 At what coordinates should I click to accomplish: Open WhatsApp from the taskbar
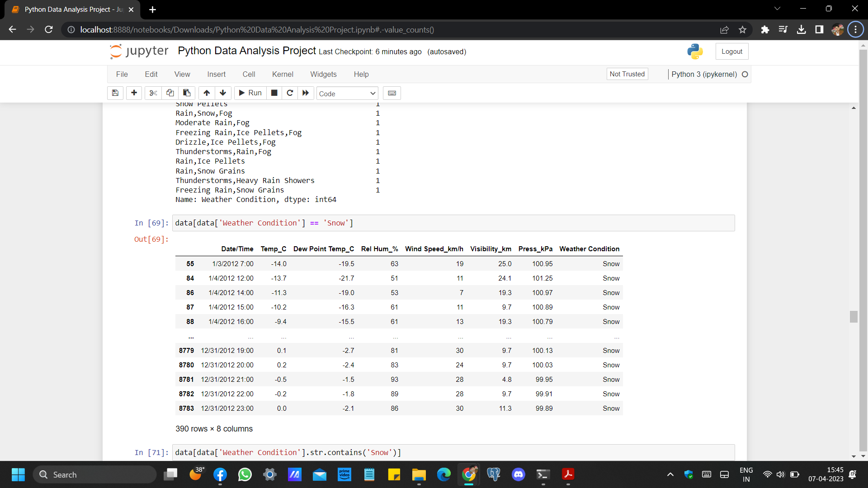pos(245,474)
